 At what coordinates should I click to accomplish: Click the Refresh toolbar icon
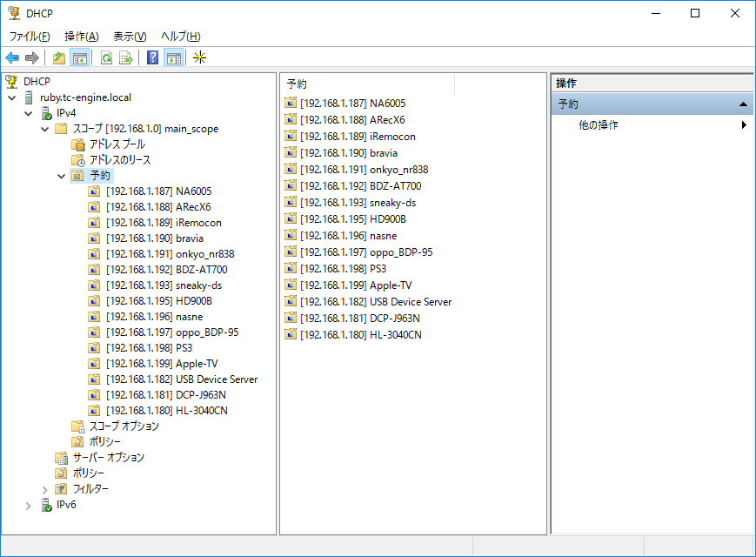106,57
